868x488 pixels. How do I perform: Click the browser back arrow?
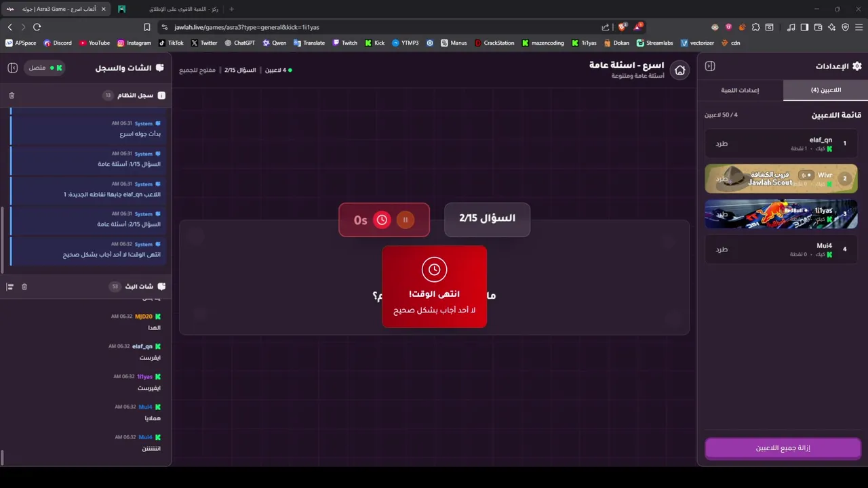click(x=9, y=27)
